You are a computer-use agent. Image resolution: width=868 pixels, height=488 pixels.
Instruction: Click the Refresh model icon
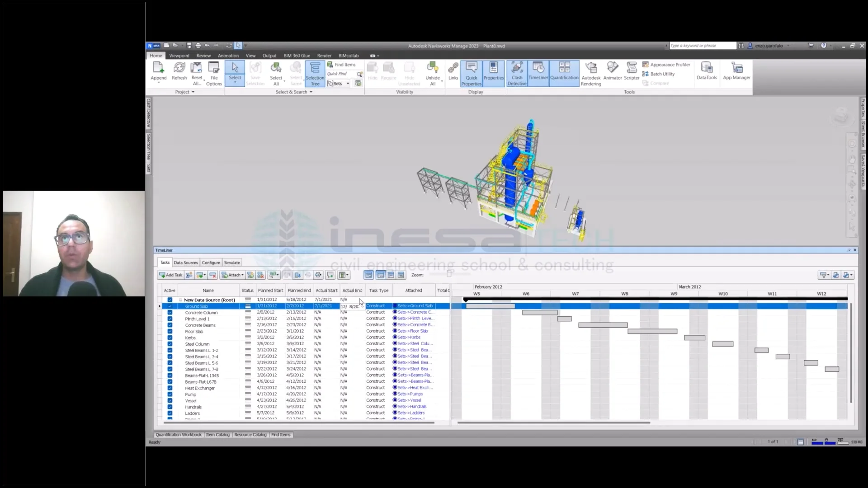point(179,68)
